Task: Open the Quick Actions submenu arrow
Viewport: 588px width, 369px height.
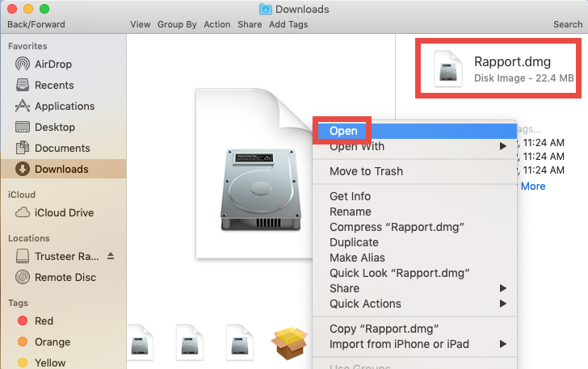Action: (x=503, y=304)
